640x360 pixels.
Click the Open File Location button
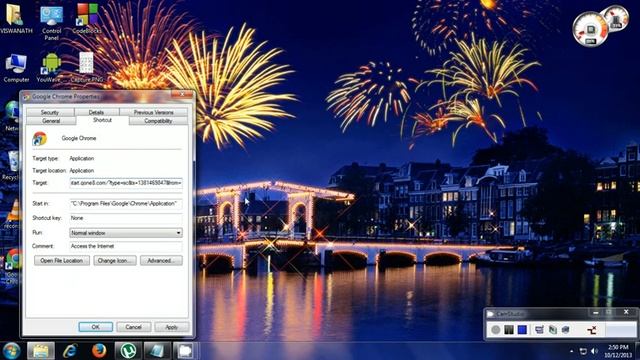click(62, 260)
